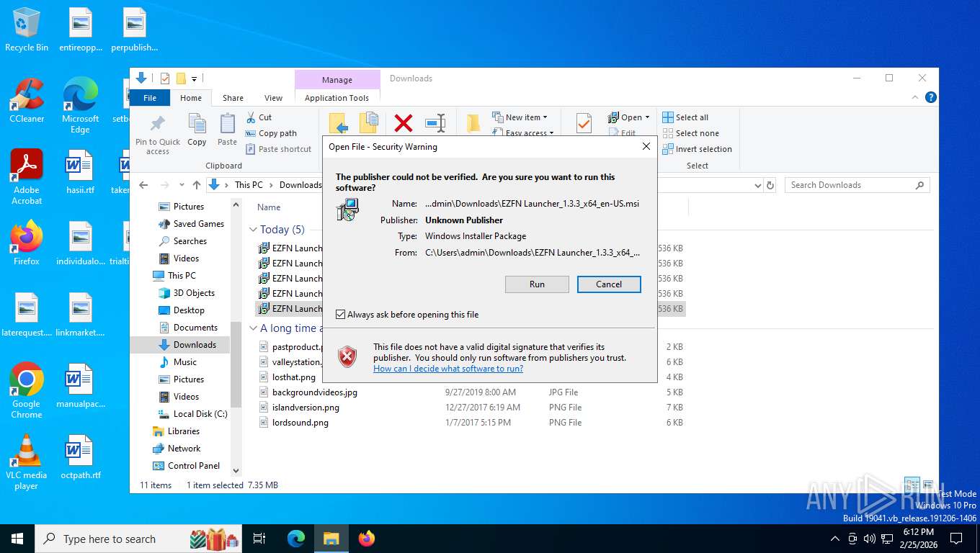Click Cancel in the security warning dialog
Screen dimensions: 980x553
[609, 284]
